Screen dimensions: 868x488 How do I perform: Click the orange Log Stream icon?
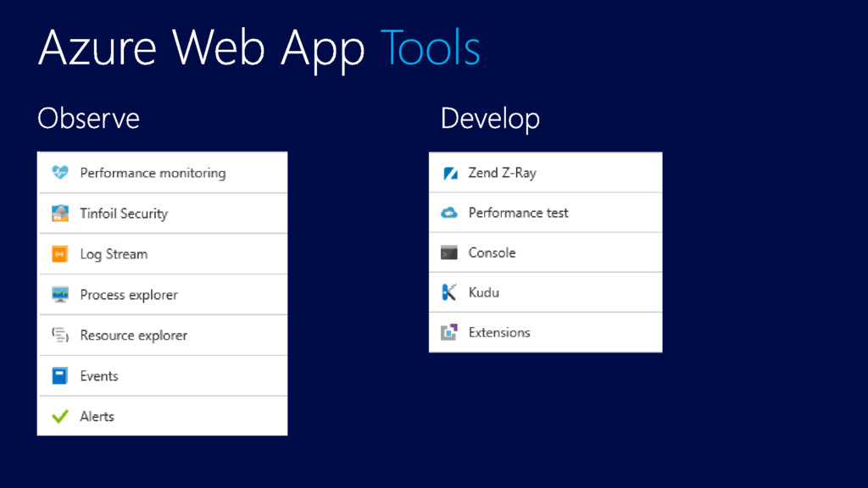point(60,254)
